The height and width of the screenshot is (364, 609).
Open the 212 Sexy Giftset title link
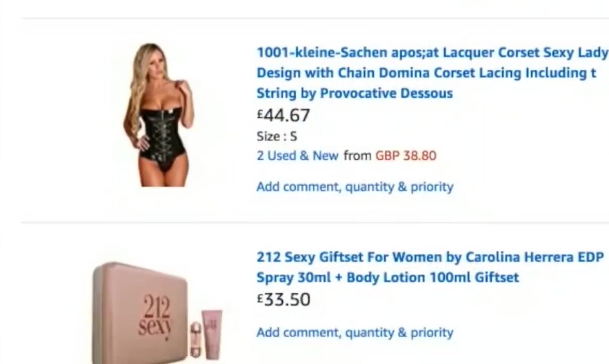pyautogui.click(x=430, y=267)
